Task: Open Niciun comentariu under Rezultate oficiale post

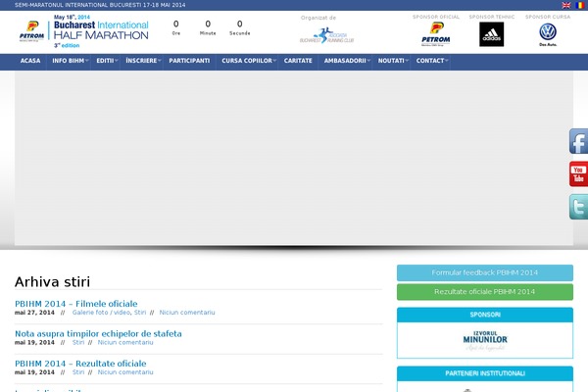Action: [125, 372]
